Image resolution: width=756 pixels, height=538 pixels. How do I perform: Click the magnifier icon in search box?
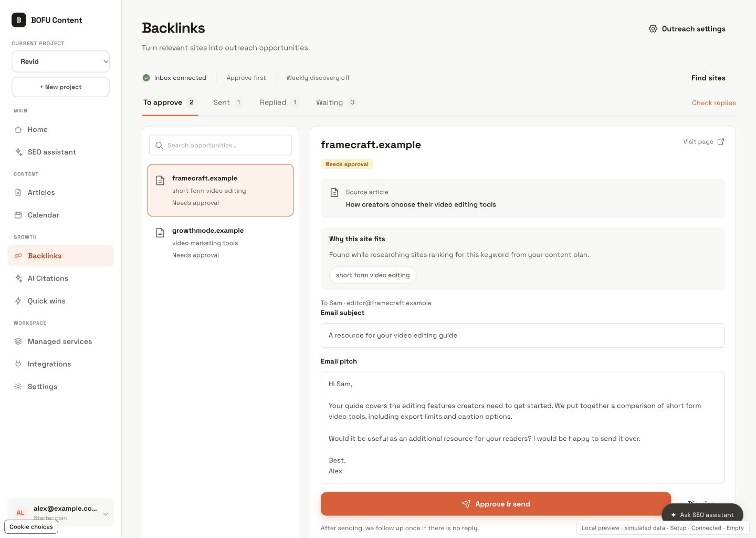pos(159,146)
